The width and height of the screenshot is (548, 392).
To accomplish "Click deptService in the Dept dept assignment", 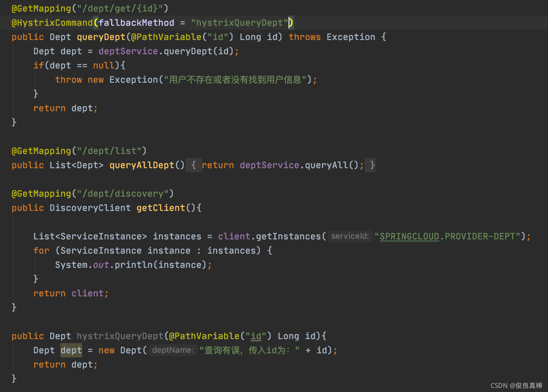I will [128, 51].
